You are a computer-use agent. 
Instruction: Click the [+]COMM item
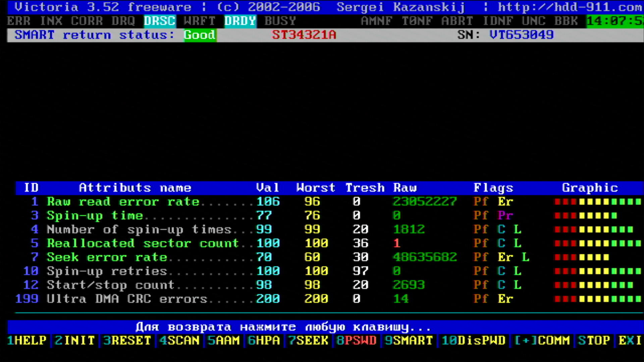pyautogui.click(x=542, y=341)
